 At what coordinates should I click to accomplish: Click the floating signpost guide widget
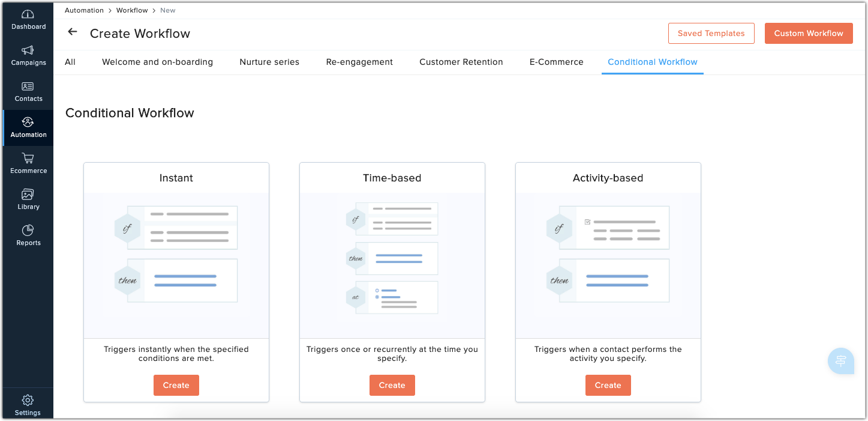(840, 360)
